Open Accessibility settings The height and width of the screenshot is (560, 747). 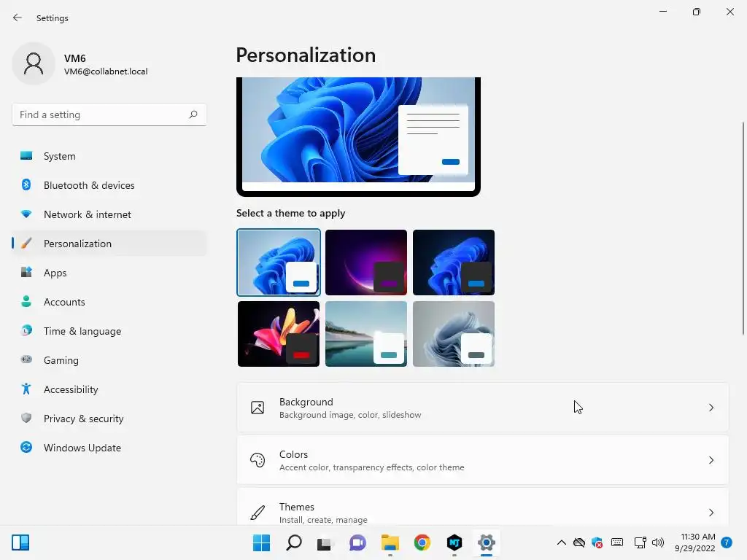click(x=109, y=389)
